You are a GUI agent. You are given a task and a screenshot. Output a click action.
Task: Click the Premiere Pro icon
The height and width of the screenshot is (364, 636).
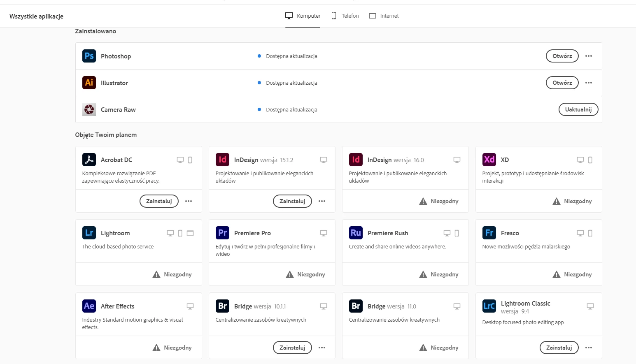pyautogui.click(x=222, y=233)
